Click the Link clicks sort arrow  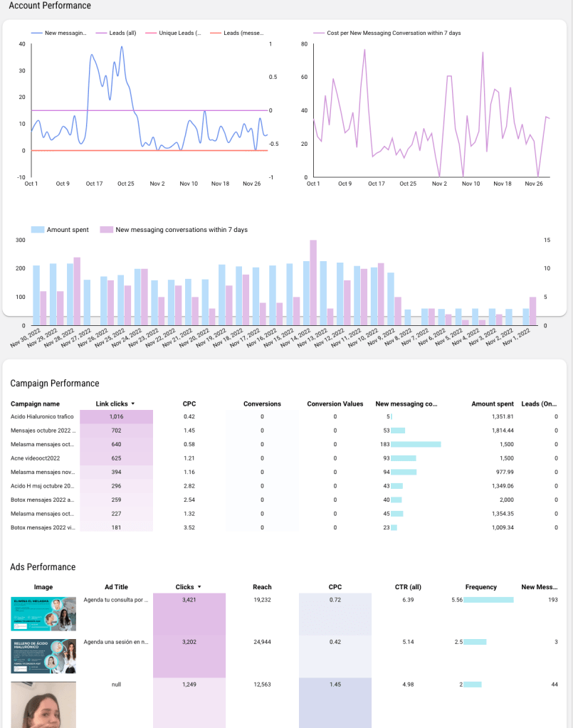(133, 404)
